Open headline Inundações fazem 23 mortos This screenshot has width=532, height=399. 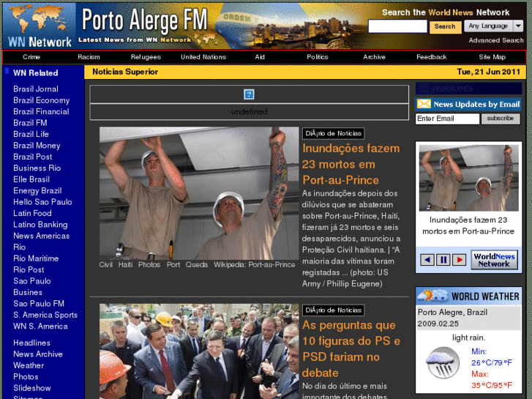[x=351, y=164]
